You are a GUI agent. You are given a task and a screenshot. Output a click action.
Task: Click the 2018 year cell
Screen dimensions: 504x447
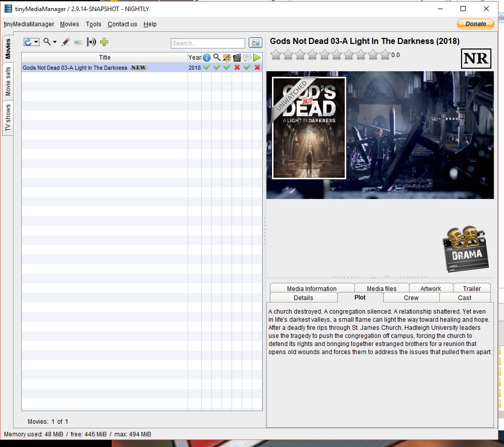point(195,68)
